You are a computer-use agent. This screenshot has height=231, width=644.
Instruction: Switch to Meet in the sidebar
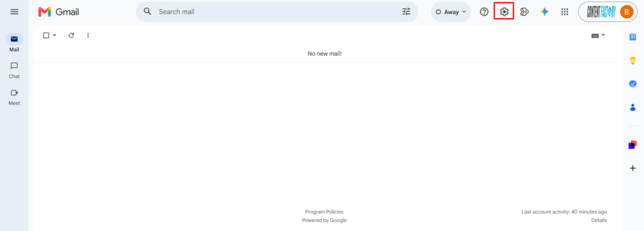14,97
